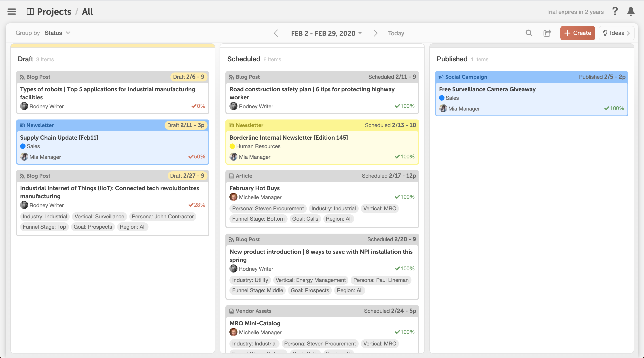Screen dimensions: 644x358
Task: Click the Goal: Calls tag on February Hot Buys
Action: coord(305,219)
